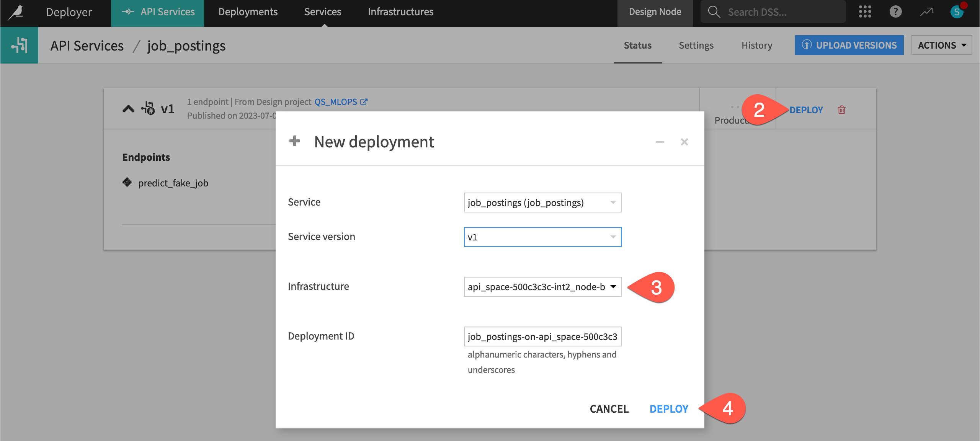Close the New deployment dialog

[684, 142]
